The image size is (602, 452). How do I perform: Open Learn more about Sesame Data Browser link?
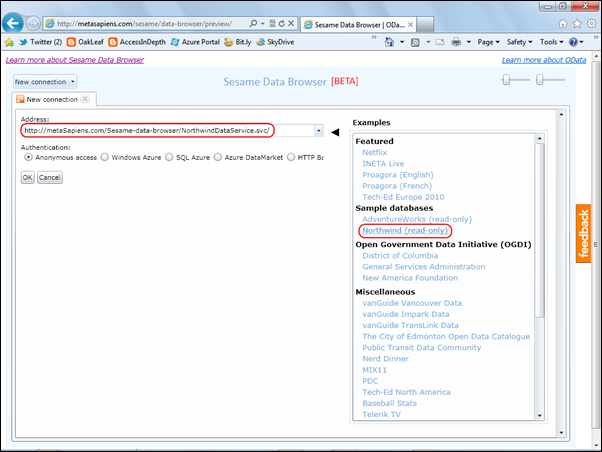click(75, 60)
